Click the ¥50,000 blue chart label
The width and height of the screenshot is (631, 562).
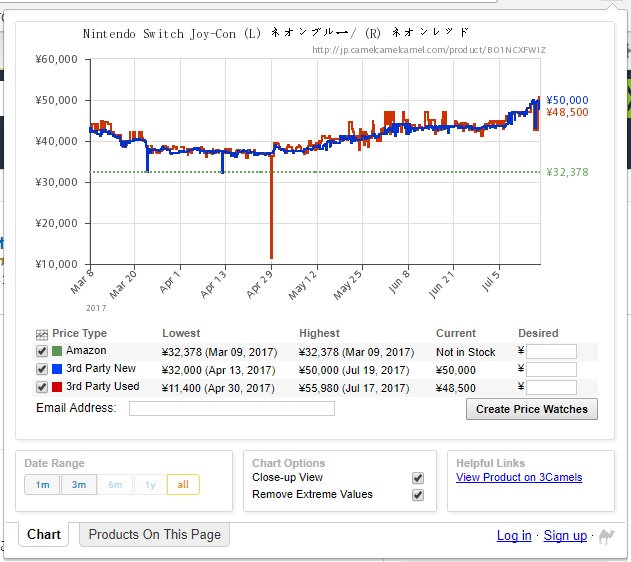point(567,100)
